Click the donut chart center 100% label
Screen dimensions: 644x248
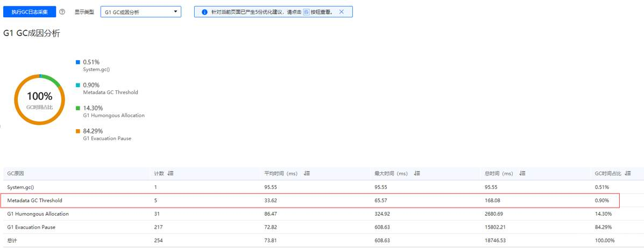click(x=40, y=97)
